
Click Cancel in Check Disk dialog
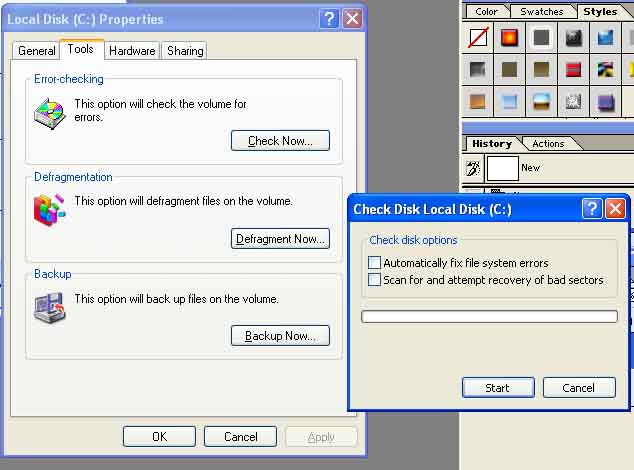tap(579, 388)
